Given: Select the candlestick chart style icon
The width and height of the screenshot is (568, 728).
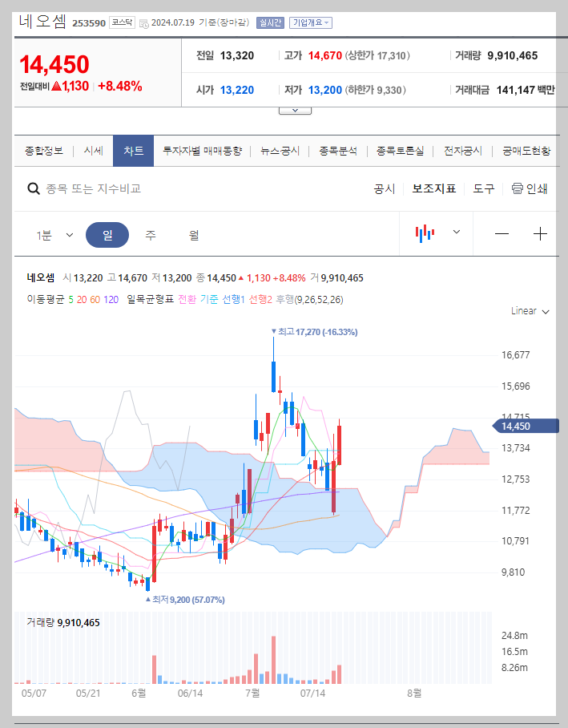Looking at the screenshot, I should tap(425, 233).
